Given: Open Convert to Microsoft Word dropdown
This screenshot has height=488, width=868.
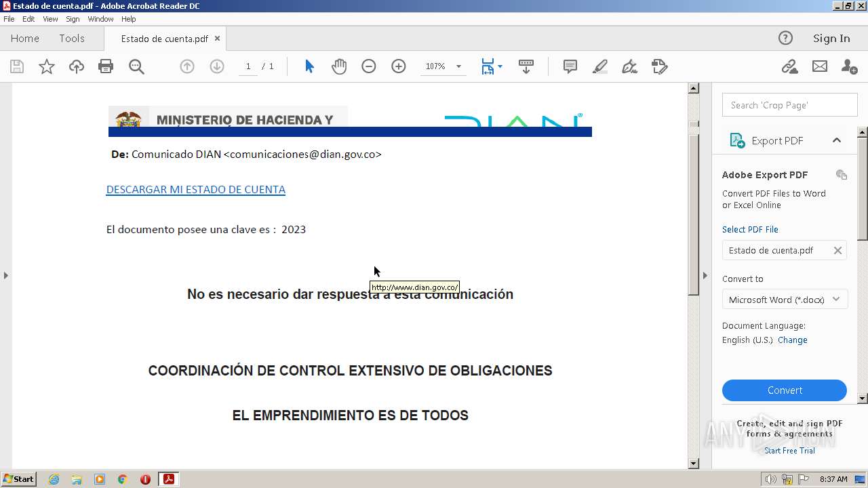Looking at the screenshot, I should [785, 300].
